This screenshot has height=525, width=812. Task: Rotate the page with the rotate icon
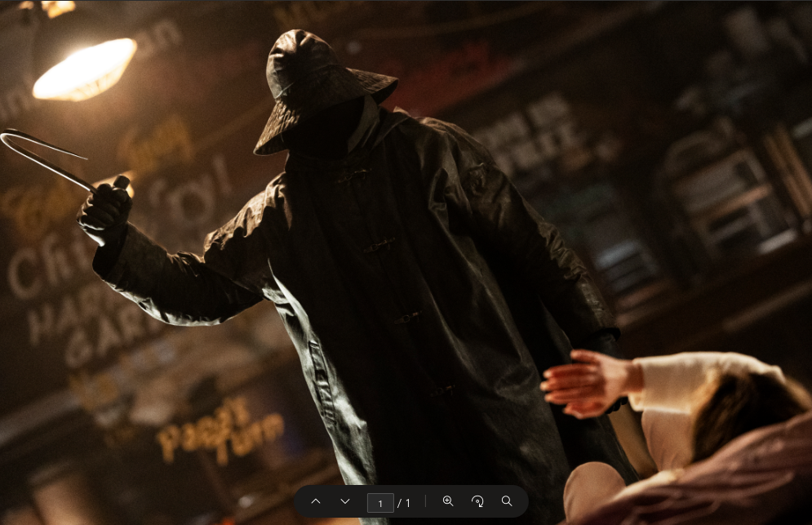tap(477, 501)
